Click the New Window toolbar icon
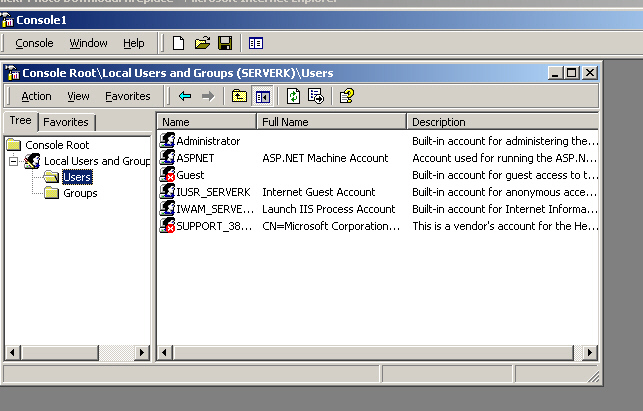 (x=256, y=43)
